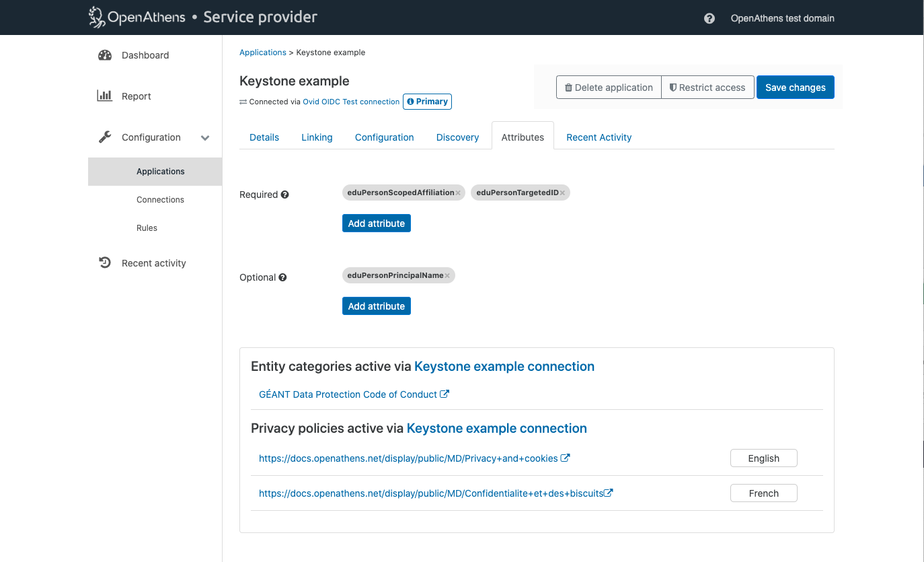Click help icon next to Required label
The width and height of the screenshot is (924, 562).
tap(285, 195)
